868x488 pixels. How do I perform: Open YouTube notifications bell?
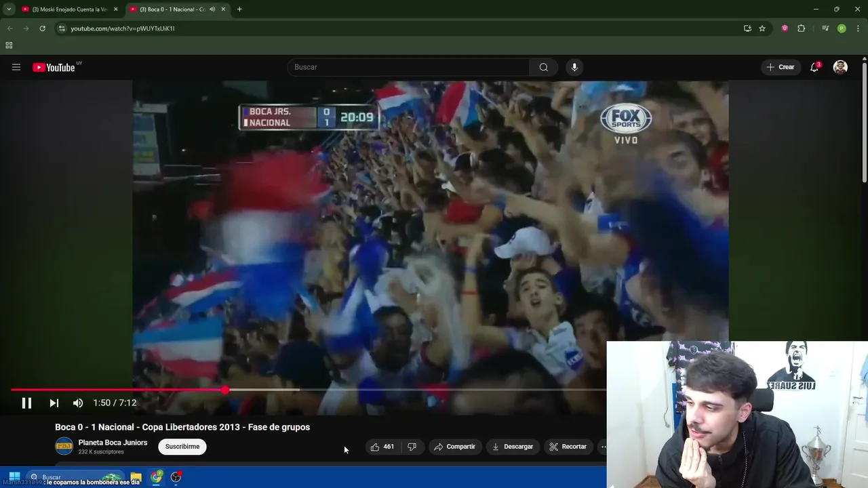coord(814,67)
